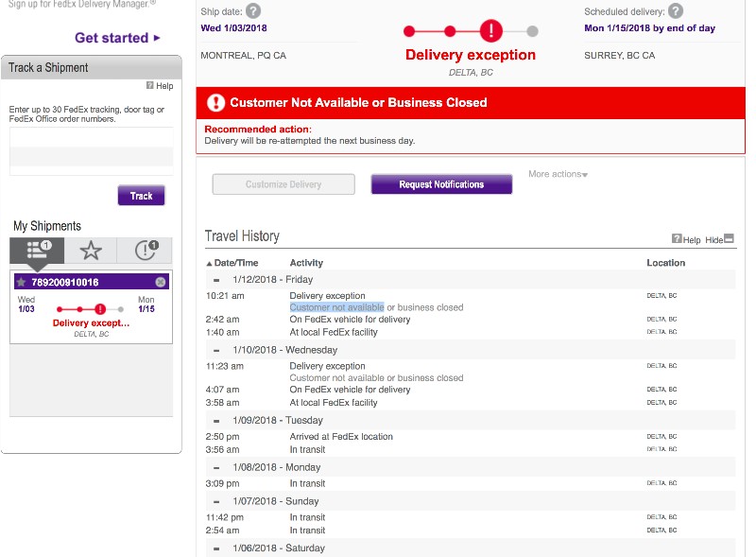Click the Delivery exception red alert icon in progress tracker

coord(490,31)
